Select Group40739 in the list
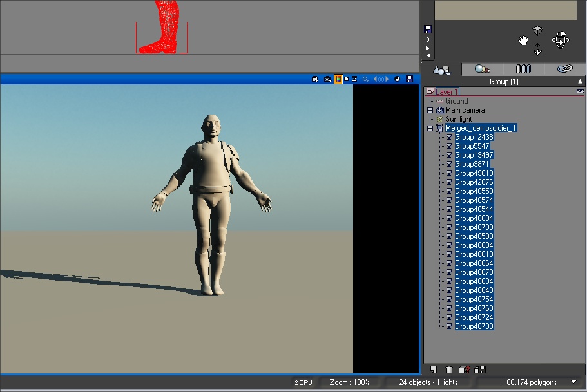 474,326
